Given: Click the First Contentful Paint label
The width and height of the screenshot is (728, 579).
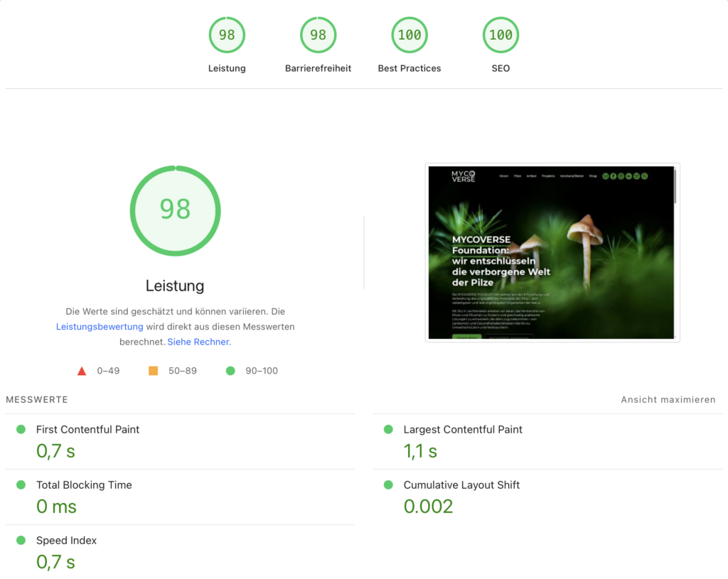Looking at the screenshot, I should tap(87, 430).
